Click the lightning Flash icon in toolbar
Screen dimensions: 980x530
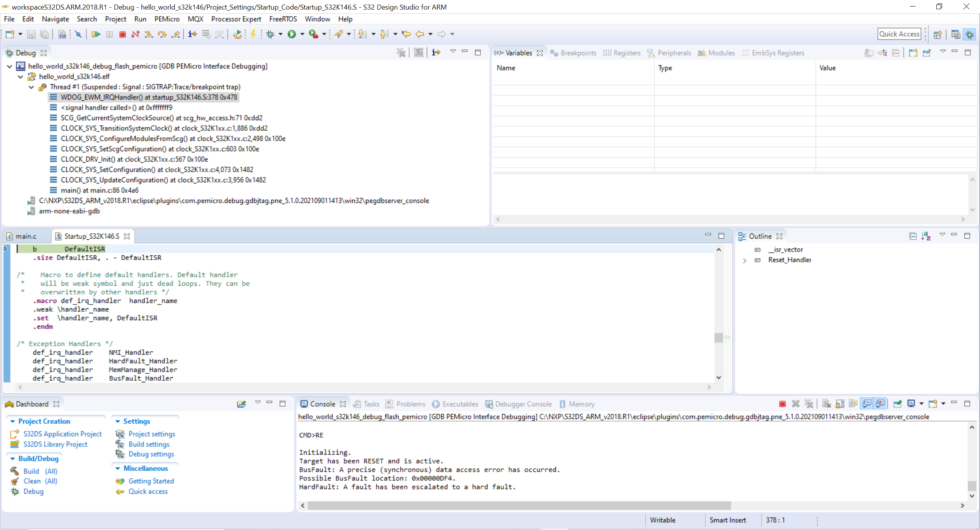[x=253, y=34]
